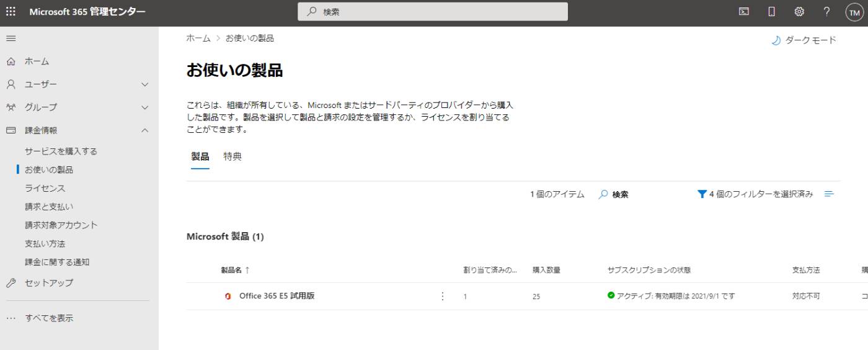Click purchased quantity 25 cell

pos(536,297)
